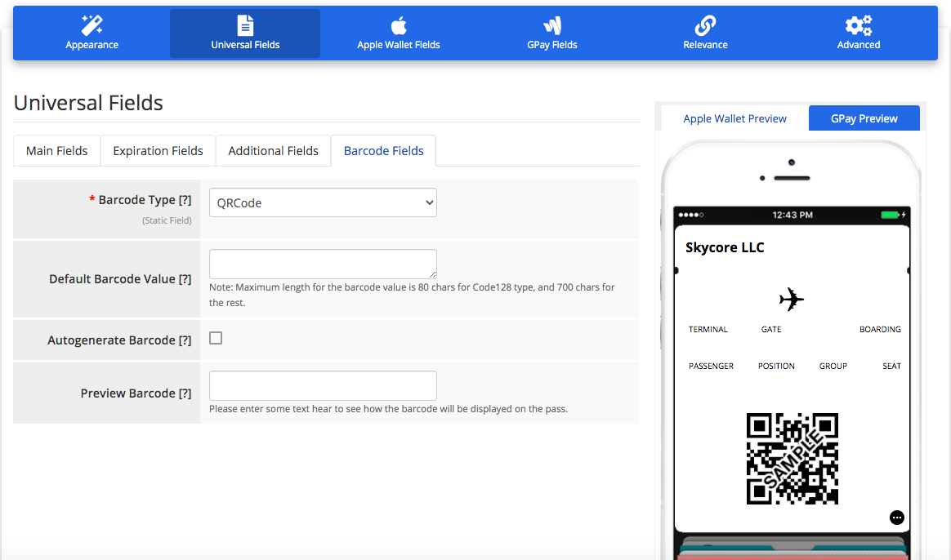
Task: Open the Advanced section label
Action: [858, 45]
